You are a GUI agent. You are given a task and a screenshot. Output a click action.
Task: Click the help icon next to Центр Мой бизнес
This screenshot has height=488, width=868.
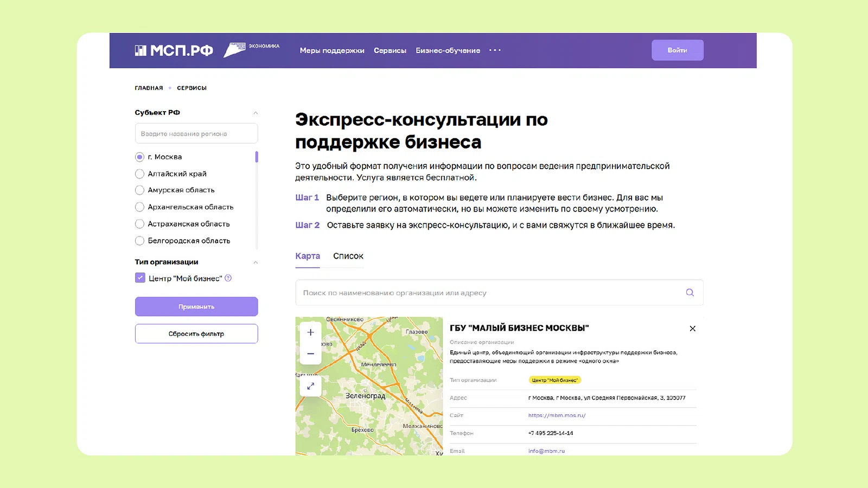(x=228, y=278)
